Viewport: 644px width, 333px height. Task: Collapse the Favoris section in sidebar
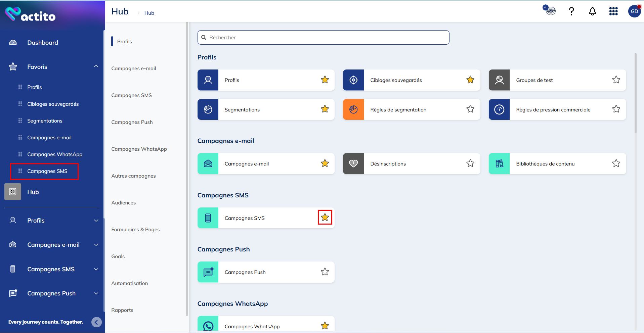pos(96,66)
